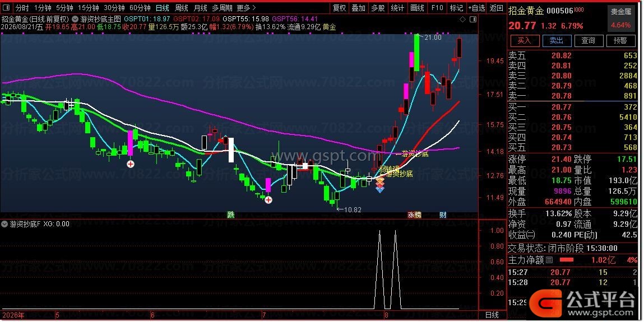Viewport: 644px width, 322px height.
Task: Click the 复权 adjustment toolbar item
Action: point(339,8)
